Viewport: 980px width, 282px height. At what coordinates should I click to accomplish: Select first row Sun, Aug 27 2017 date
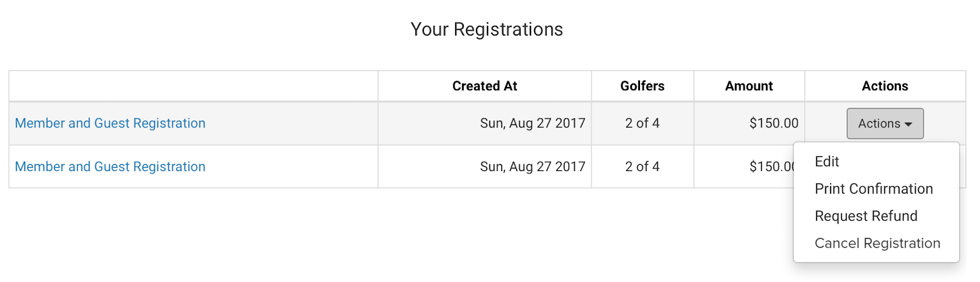(x=533, y=123)
